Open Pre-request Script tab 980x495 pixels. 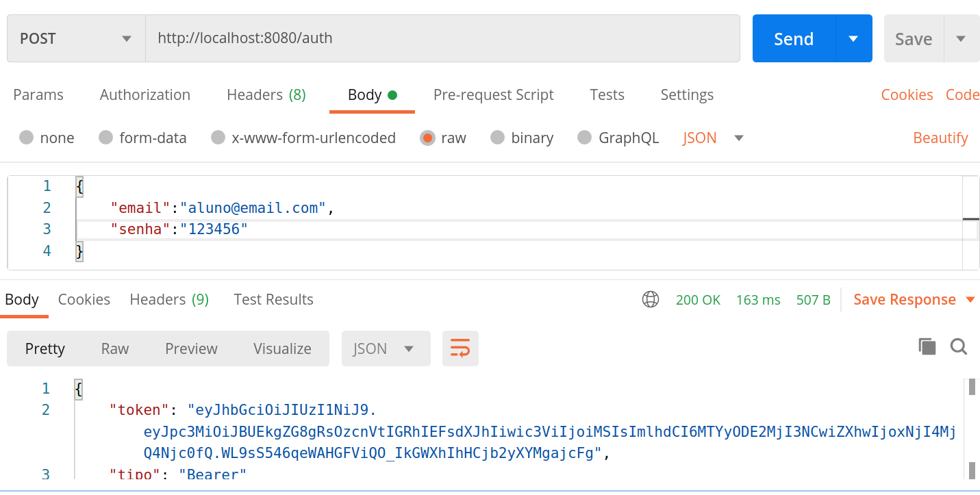coord(494,94)
